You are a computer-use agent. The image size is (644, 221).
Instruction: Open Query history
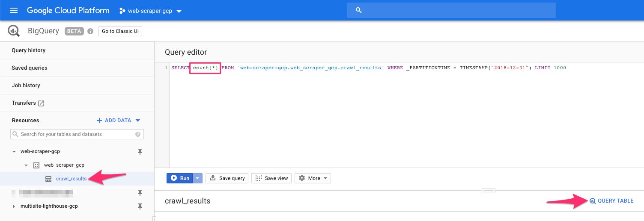[28, 50]
